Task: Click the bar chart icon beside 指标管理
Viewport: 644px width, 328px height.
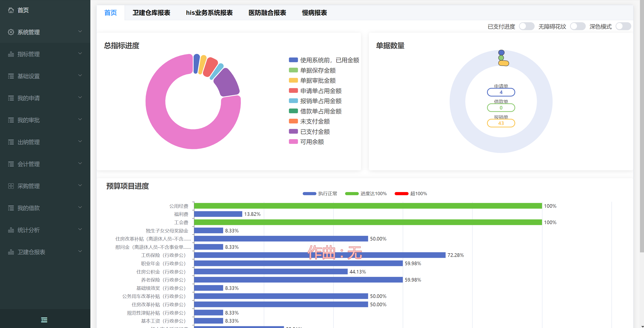Action: coord(11,54)
